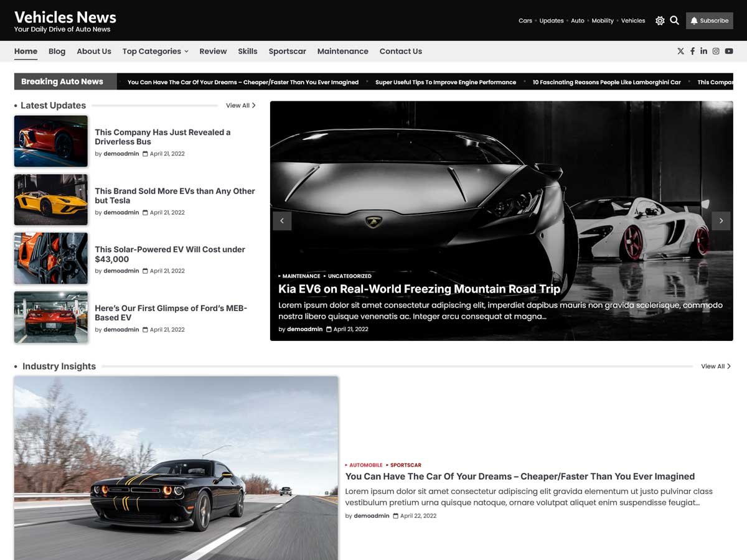747x560 pixels.
Task: Click the X (Twitter) social icon
Action: 680,51
